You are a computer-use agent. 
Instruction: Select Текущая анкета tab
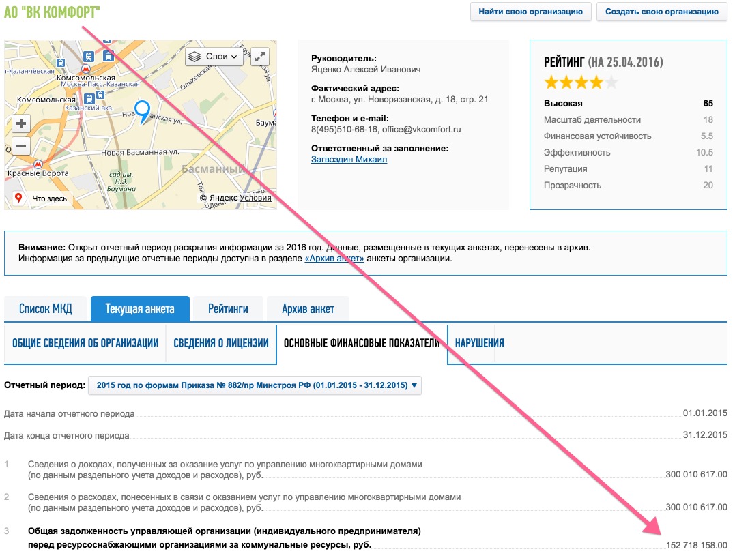point(140,309)
